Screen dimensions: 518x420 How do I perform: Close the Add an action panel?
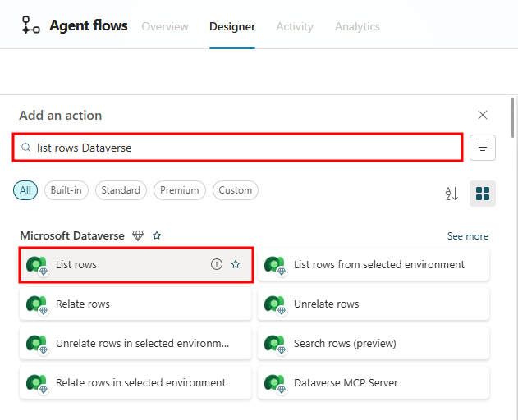[x=483, y=115]
